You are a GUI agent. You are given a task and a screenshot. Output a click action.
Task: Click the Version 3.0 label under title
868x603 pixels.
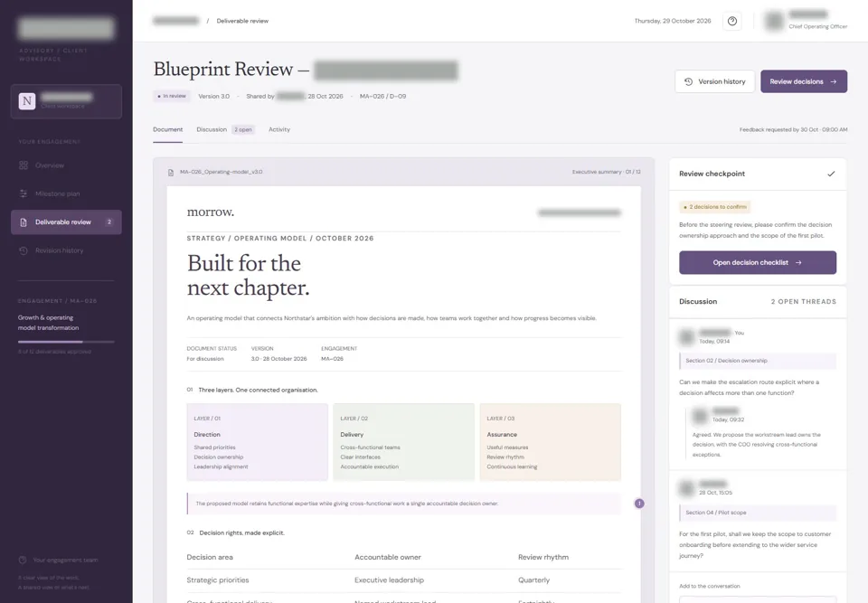pos(213,97)
